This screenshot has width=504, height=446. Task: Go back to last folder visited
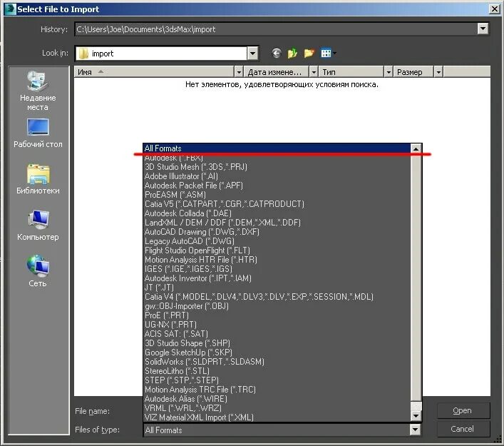(x=276, y=53)
